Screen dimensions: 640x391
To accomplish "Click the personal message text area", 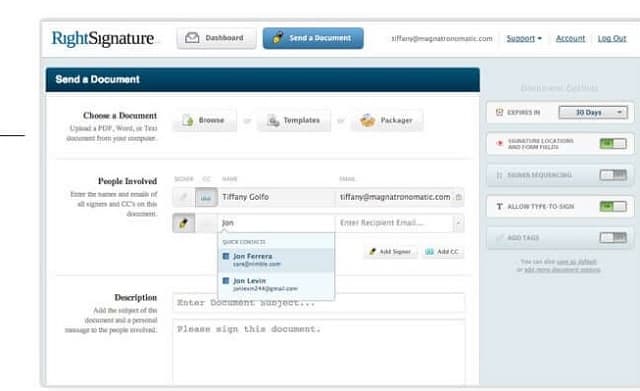I will click(x=319, y=352).
